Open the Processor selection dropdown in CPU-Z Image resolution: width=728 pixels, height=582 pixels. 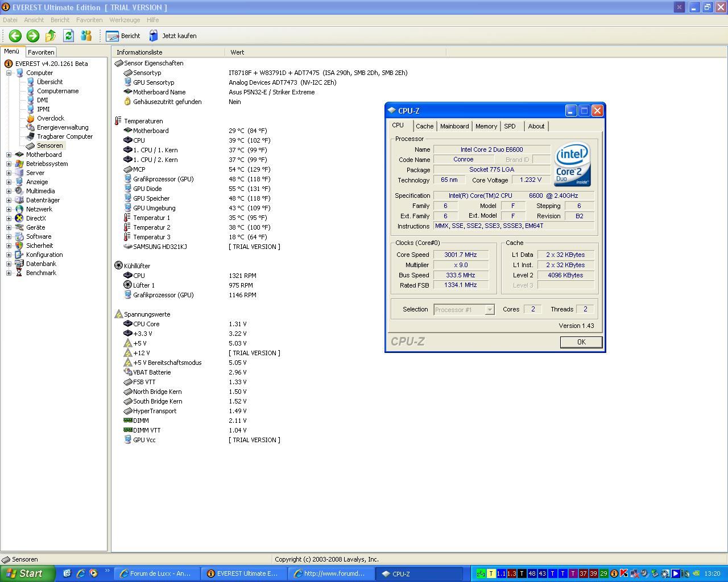489,310
